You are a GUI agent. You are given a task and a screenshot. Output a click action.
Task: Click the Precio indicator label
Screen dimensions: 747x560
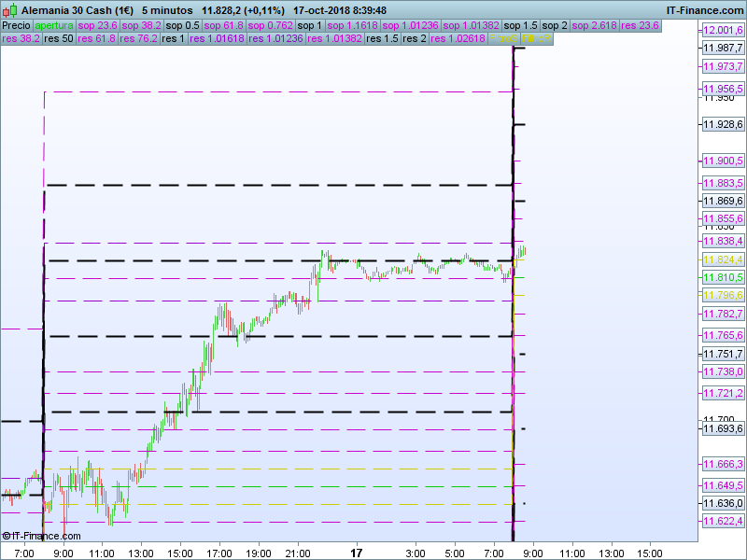(17, 25)
